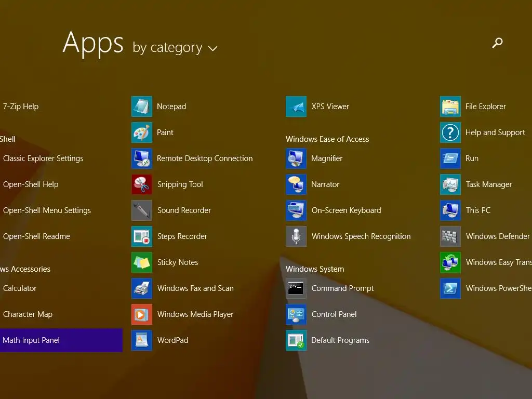This screenshot has height=399, width=532.
Task: Click the Run icon
Action: pyautogui.click(x=450, y=158)
